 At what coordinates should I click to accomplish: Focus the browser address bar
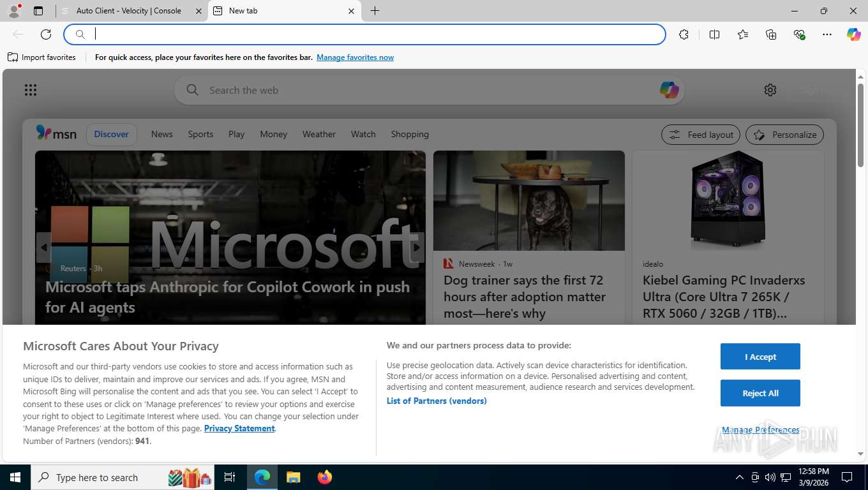tap(364, 34)
